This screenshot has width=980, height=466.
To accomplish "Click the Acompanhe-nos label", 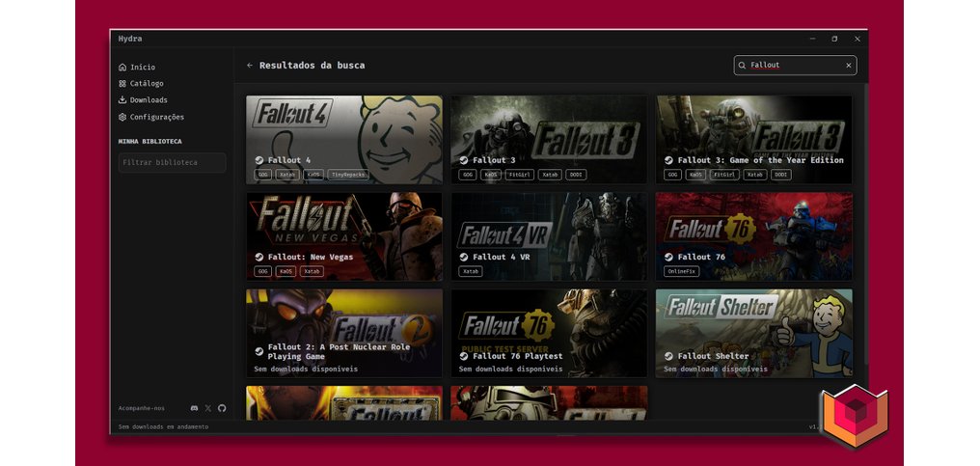I will click(142, 408).
